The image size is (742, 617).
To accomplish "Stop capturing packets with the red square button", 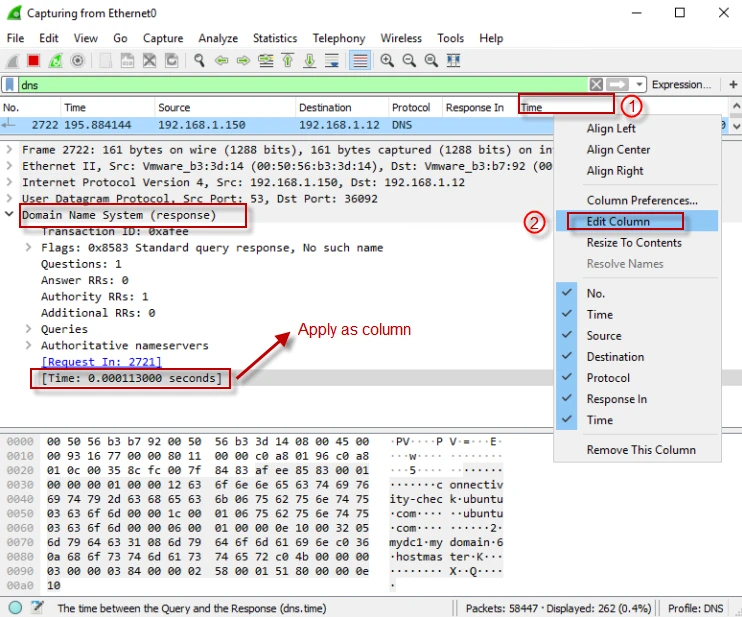I will point(34,61).
